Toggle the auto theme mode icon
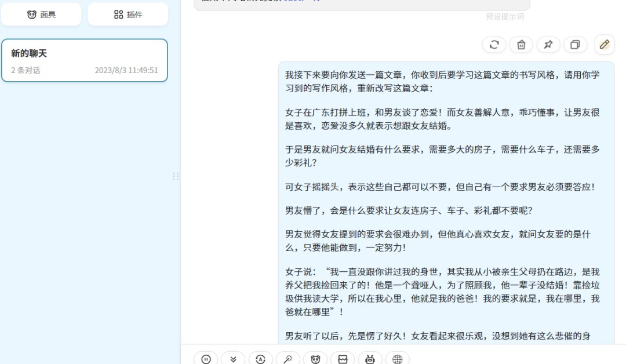The image size is (626, 364). (x=260, y=358)
